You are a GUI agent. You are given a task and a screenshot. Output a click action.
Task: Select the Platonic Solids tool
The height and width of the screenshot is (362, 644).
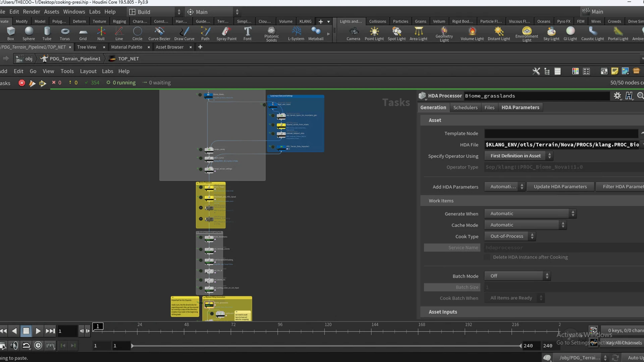pos(271,34)
